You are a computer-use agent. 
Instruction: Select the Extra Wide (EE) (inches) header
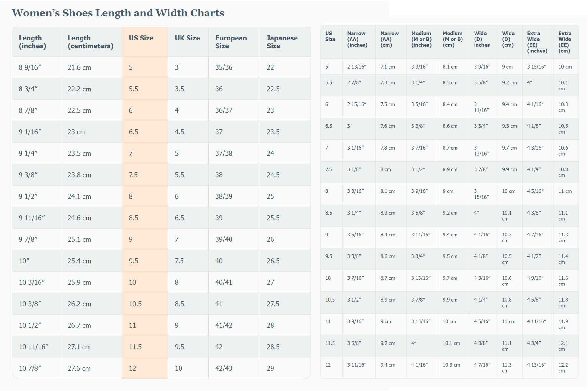[x=537, y=42]
